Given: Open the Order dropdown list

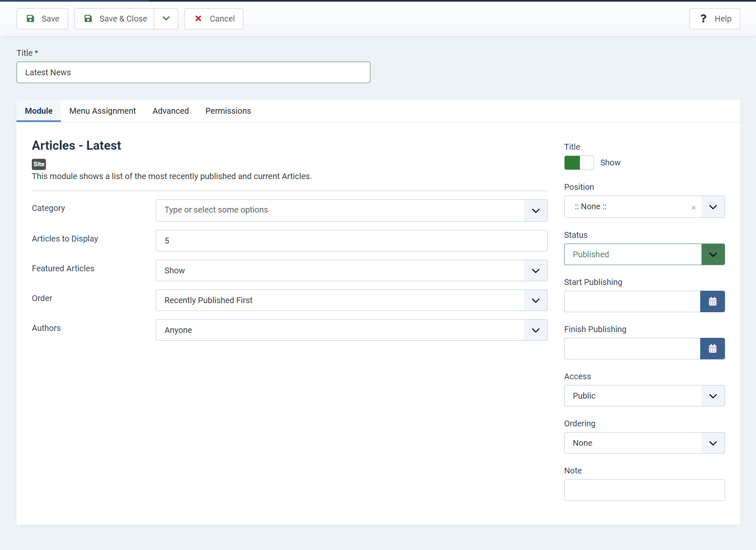Looking at the screenshot, I should click(x=536, y=300).
